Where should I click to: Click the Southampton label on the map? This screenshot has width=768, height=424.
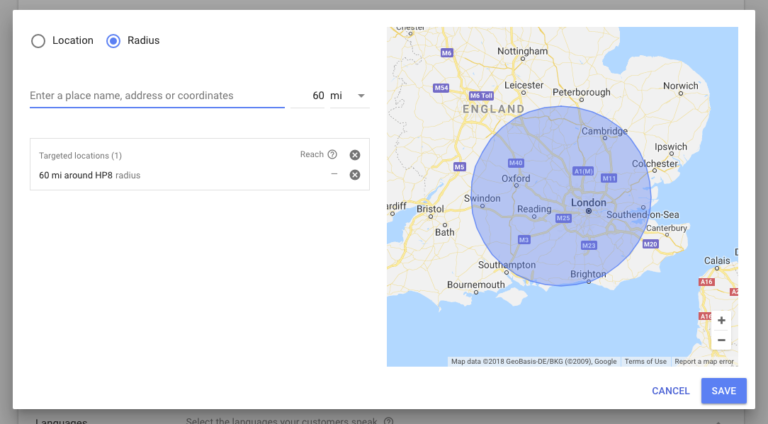point(507,265)
